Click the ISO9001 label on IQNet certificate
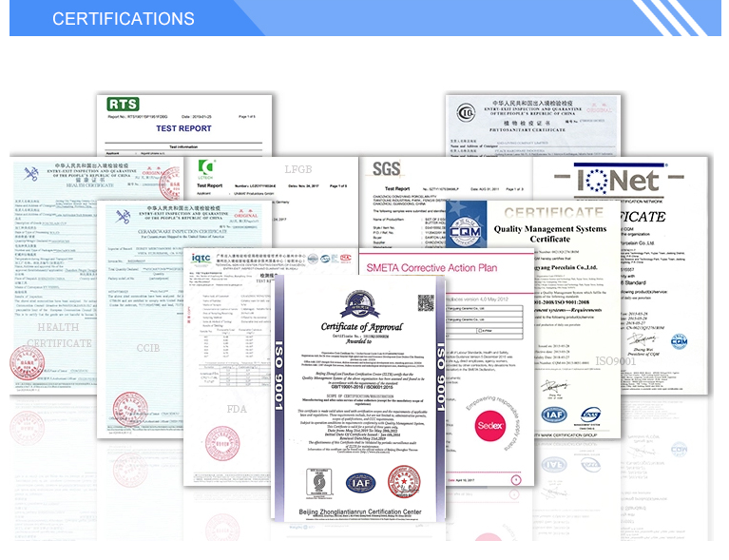The image size is (729, 560). click(615, 361)
